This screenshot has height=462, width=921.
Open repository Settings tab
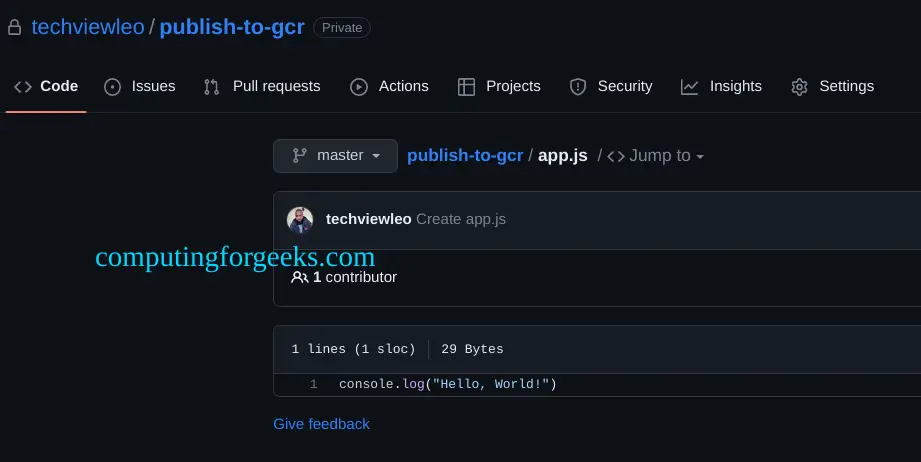(x=832, y=86)
